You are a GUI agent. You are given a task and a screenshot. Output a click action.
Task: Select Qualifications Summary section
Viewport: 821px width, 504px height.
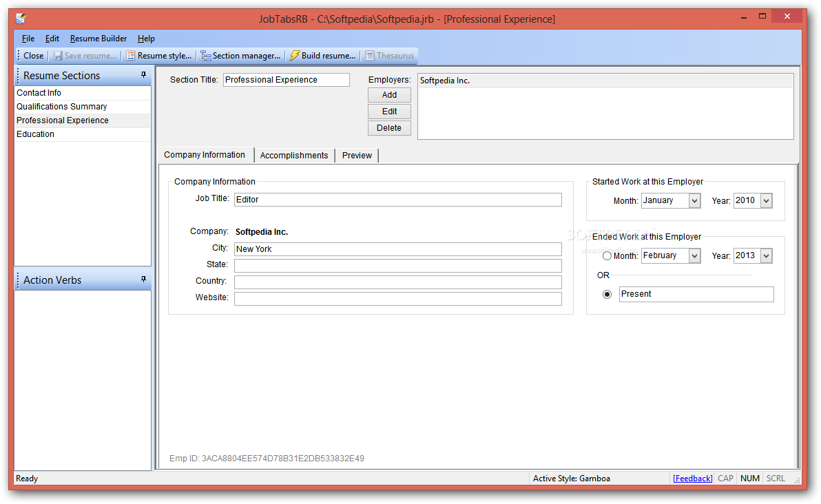coord(82,106)
